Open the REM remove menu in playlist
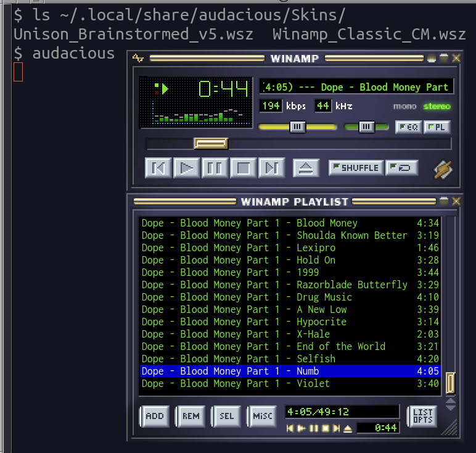This screenshot has height=453, width=476. click(191, 417)
